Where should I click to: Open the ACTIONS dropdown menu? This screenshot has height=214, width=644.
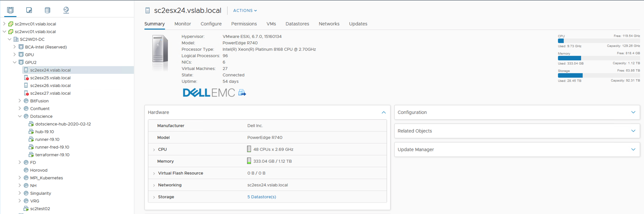click(x=245, y=11)
